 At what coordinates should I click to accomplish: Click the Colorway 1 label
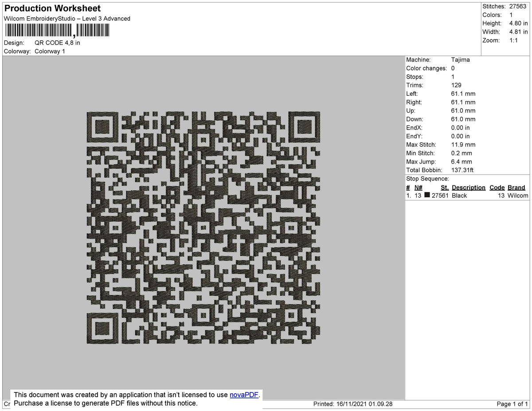(50, 51)
